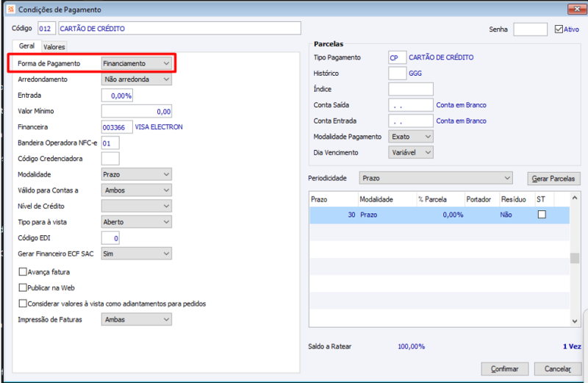The height and width of the screenshot is (383, 588).
Task: Click the down arrow of parcelas scrollbar
Action: (575, 321)
